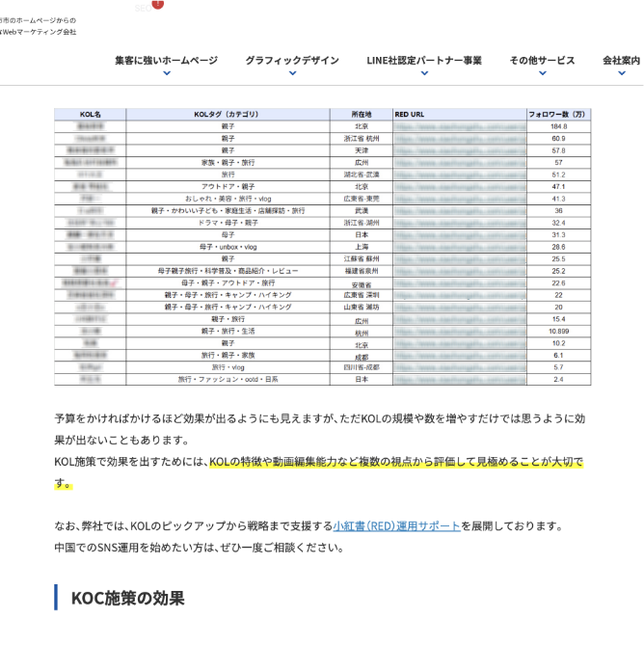Click the 湖北省-武漢 location cell

pyautogui.click(x=362, y=174)
